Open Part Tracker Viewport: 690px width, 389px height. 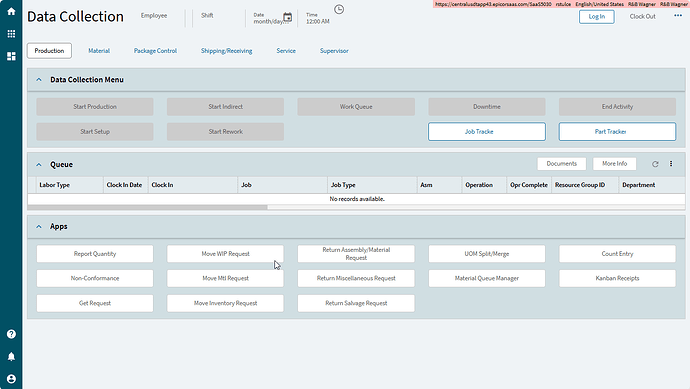coord(617,132)
